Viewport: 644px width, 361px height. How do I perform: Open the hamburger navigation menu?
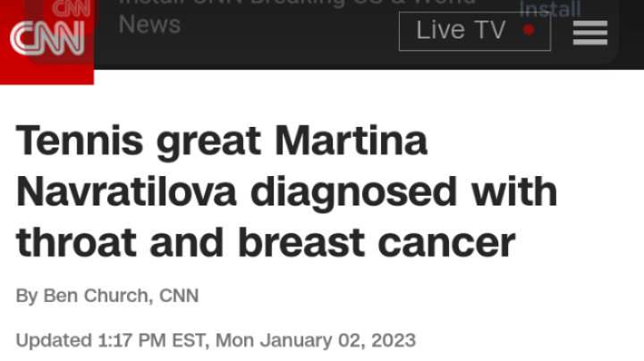click(590, 33)
